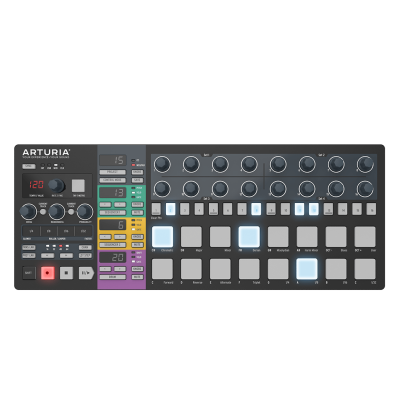This screenshot has width=400, height=400.
Task: Hit the C Forward pad
Action: [x=162, y=269]
